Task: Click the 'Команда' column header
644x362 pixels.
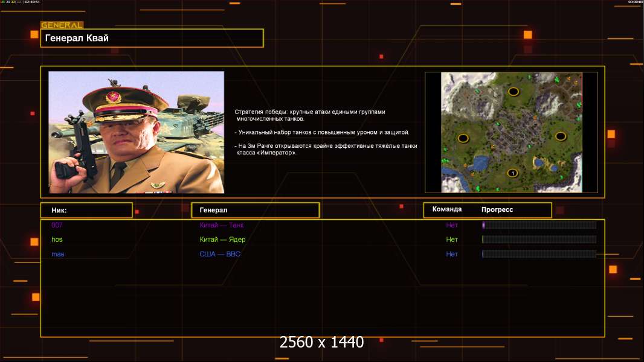Action: pos(447,209)
